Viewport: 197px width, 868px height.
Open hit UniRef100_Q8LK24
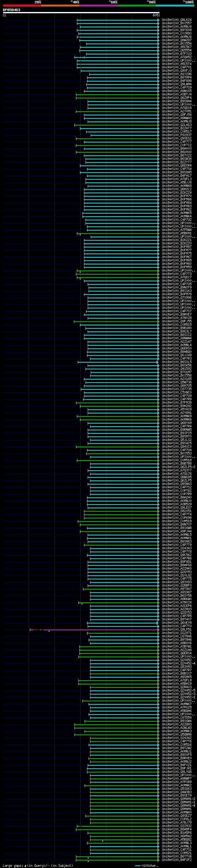(x=177, y=20)
